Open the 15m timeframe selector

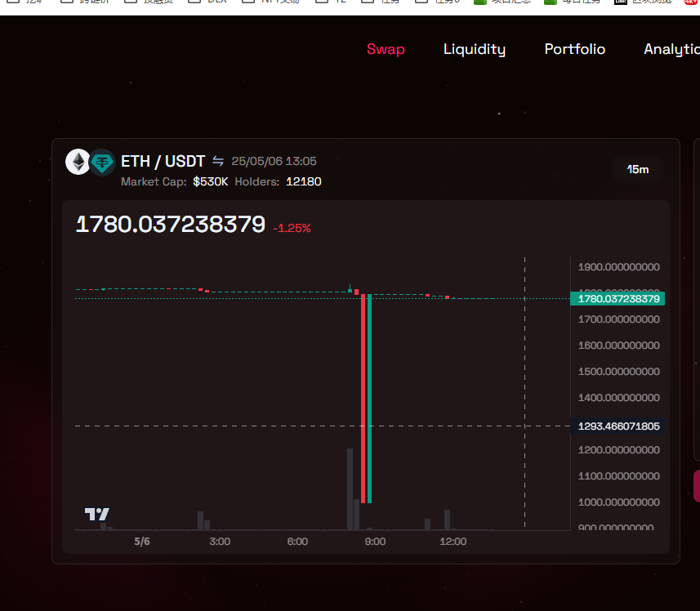coord(637,170)
